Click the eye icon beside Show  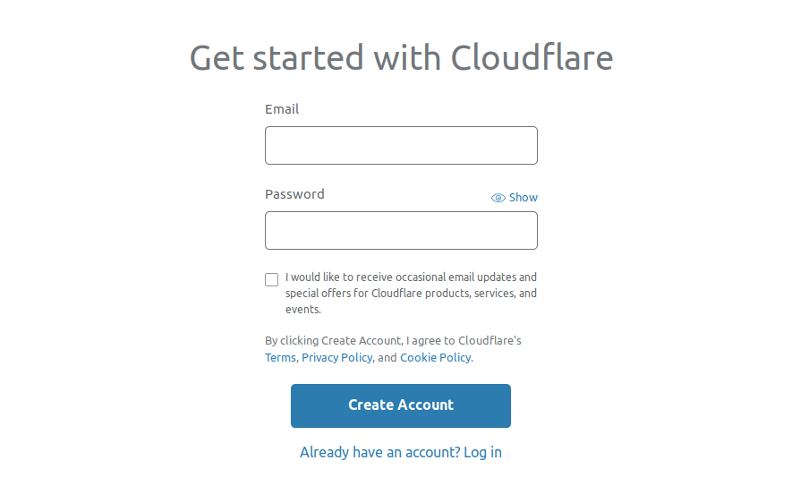click(x=498, y=197)
